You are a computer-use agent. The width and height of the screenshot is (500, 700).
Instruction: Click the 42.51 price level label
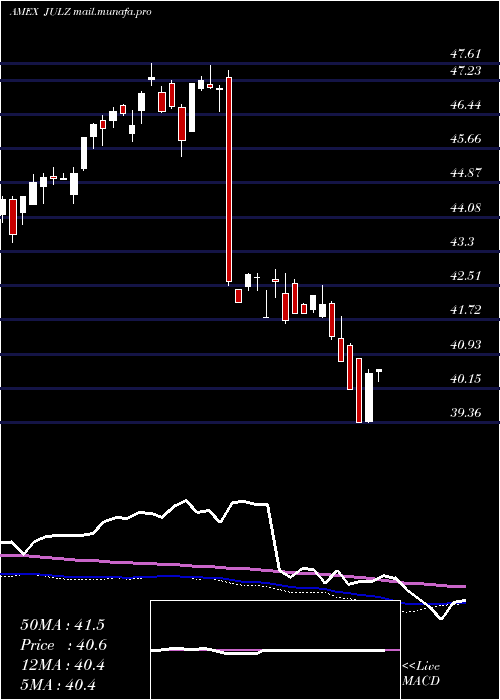coord(465,275)
